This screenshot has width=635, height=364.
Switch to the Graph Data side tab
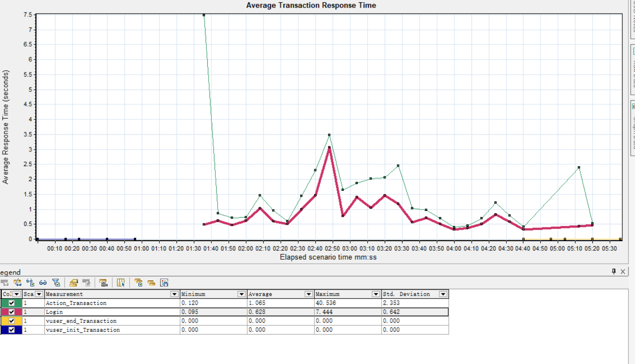click(633, 128)
